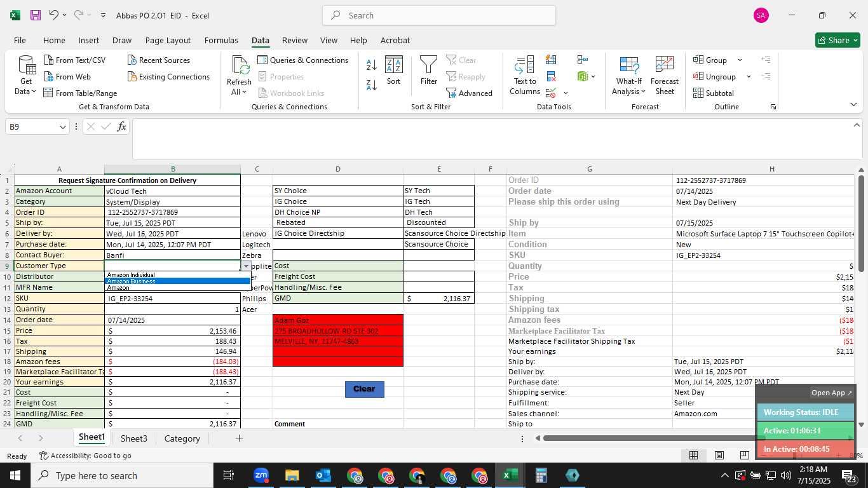The width and height of the screenshot is (868, 488).
Task: Import data From Text/CSV
Action: (75, 60)
